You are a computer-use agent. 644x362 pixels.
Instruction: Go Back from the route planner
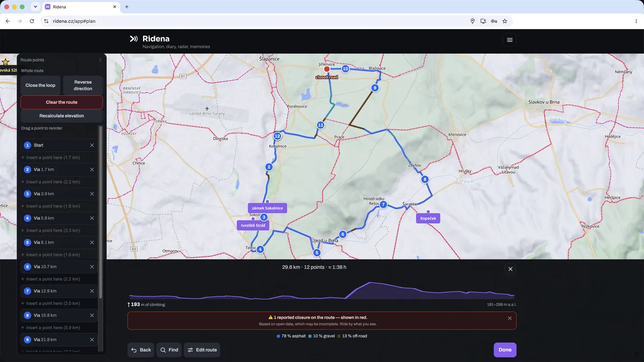point(141,350)
